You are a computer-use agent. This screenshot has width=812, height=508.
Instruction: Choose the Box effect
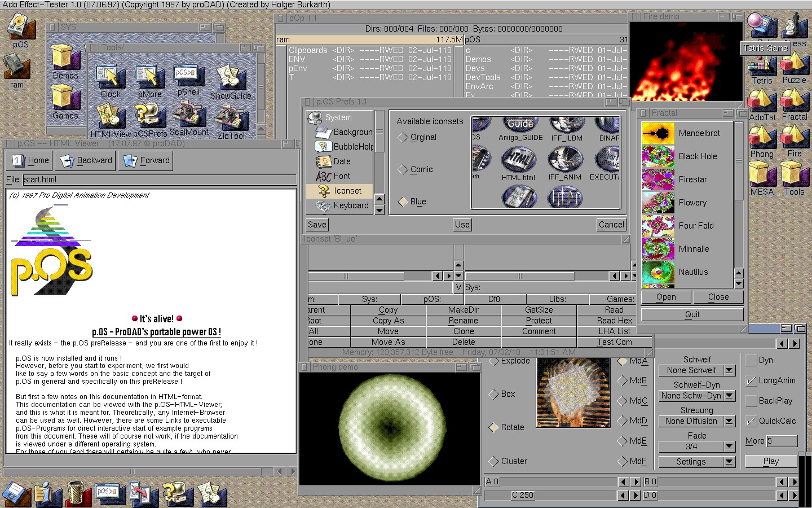coord(493,394)
